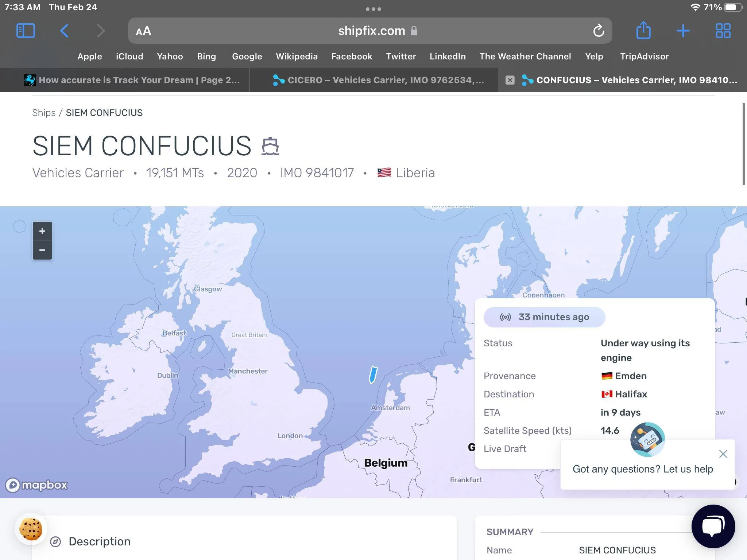Screen dimensions: 747x560
Task: Open the TripAdvisor bookmark
Action: pyautogui.click(x=645, y=57)
